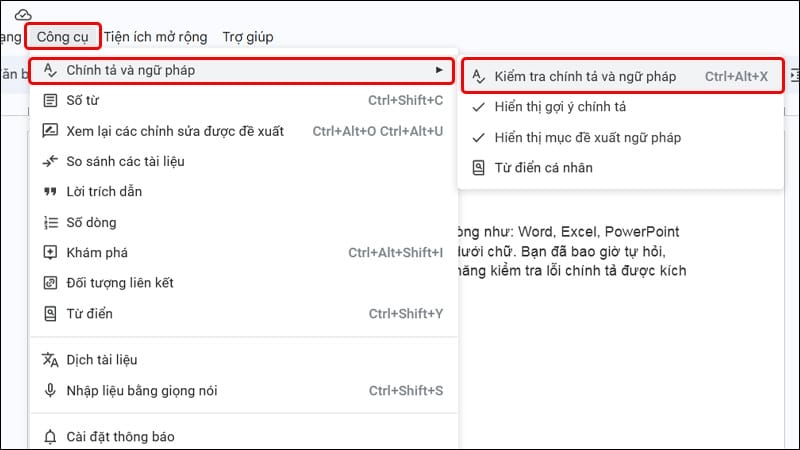This screenshot has width=800, height=450.
Task: Click the document line mentioning Word, Excel, PowerPoint
Action: (x=568, y=232)
